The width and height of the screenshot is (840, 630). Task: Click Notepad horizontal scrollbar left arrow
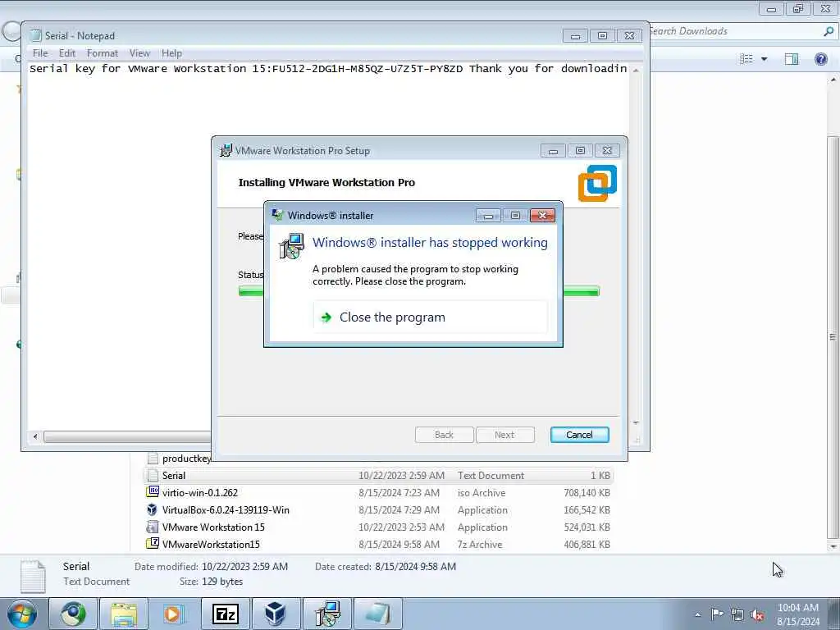[35, 436]
